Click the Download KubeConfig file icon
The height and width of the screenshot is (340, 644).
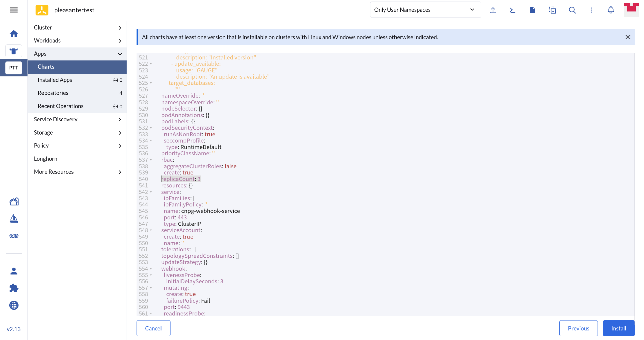coord(532,10)
